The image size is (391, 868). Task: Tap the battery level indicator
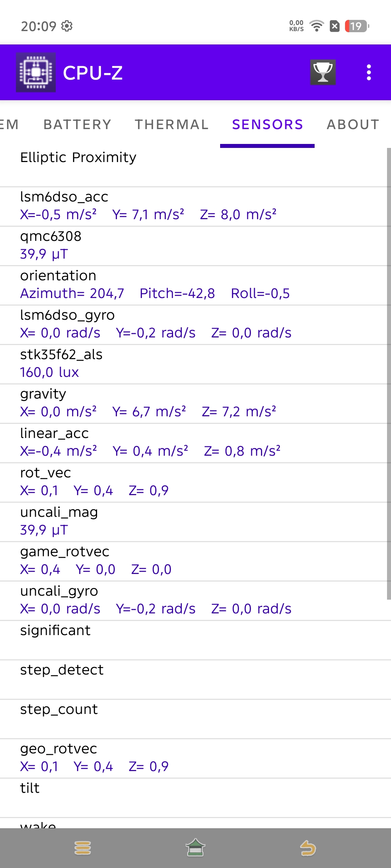(x=357, y=26)
